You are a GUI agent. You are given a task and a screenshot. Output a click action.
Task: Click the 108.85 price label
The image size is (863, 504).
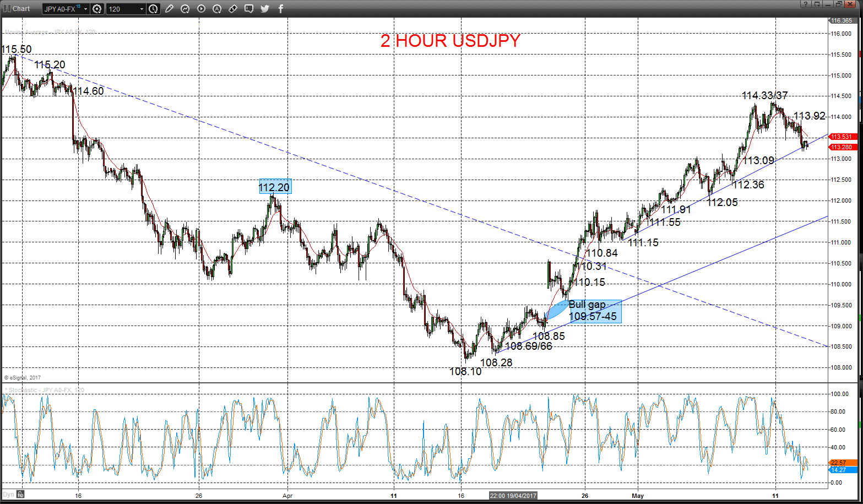[x=549, y=336]
